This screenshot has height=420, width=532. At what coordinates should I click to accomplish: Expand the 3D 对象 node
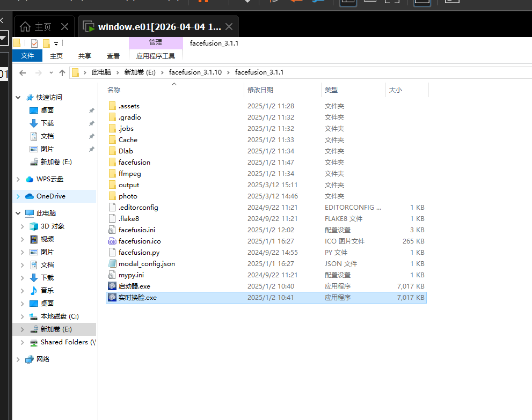tap(23, 226)
